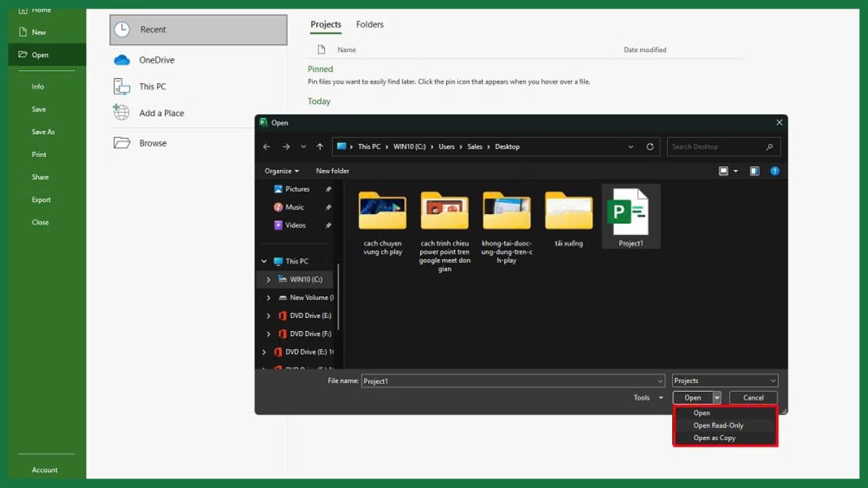Click OneDrive cloud icon in Open locations
Screen dimensions: 868x488
pyautogui.click(x=122, y=60)
